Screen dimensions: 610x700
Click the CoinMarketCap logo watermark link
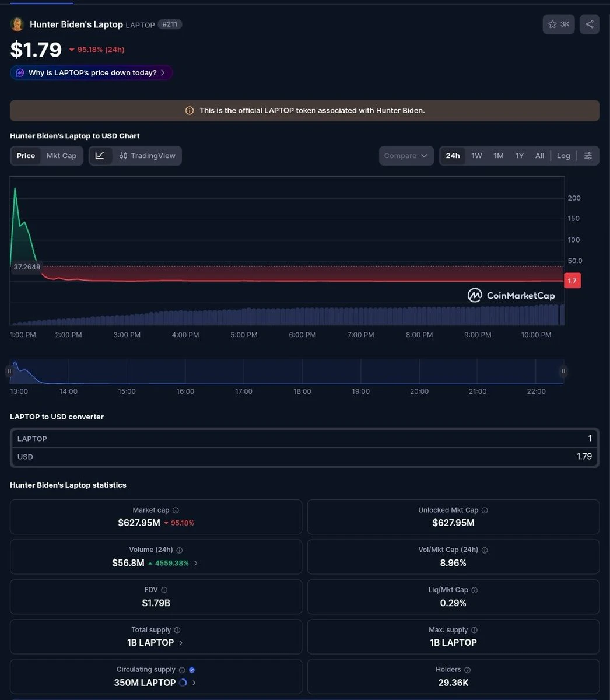pos(511,295)
